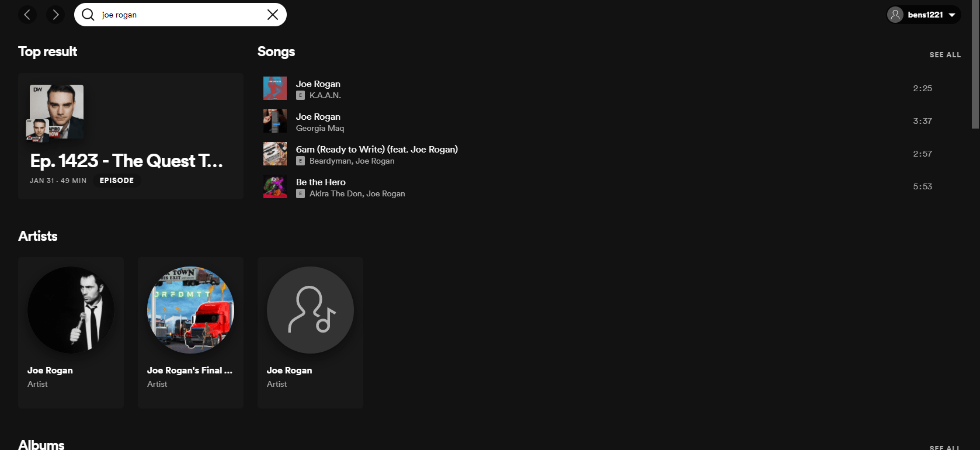This screenshot has width=980, height=450.
Task: Click the explicit icon beside Akira The Don
Action: pos(300,193)
